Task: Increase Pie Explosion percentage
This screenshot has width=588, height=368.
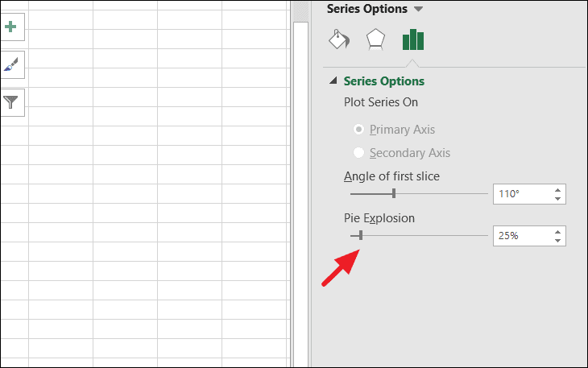Action: pyautogui.click(x=557, y=232)
